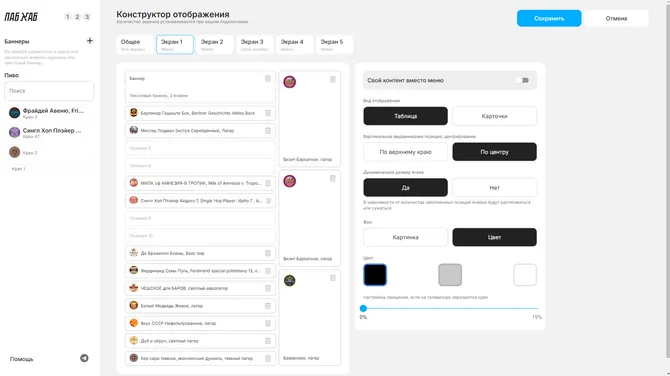Click the Белый Медведь beer logo
The height and width of the screenshot is (376, 670).
tap(134, 305)
